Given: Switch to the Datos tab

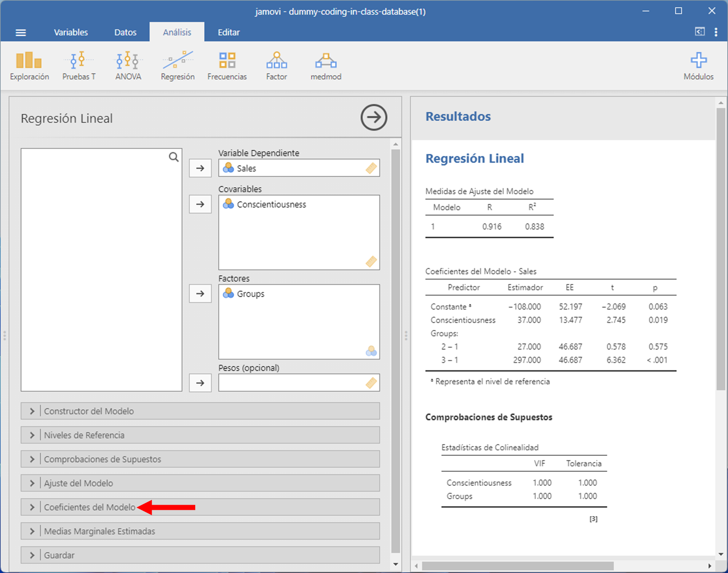Looking at the screenshot, I should [125, 32].
